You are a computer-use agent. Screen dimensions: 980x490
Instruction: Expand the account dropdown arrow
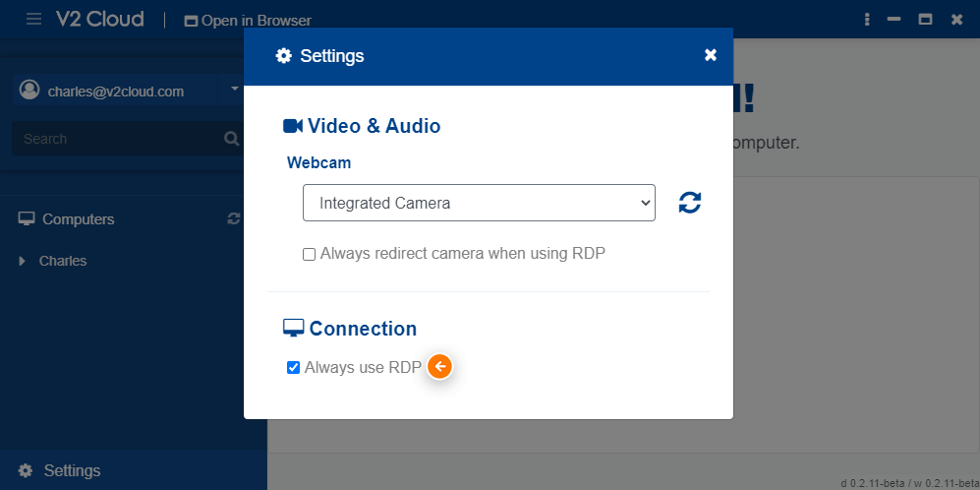coord(235,89)
